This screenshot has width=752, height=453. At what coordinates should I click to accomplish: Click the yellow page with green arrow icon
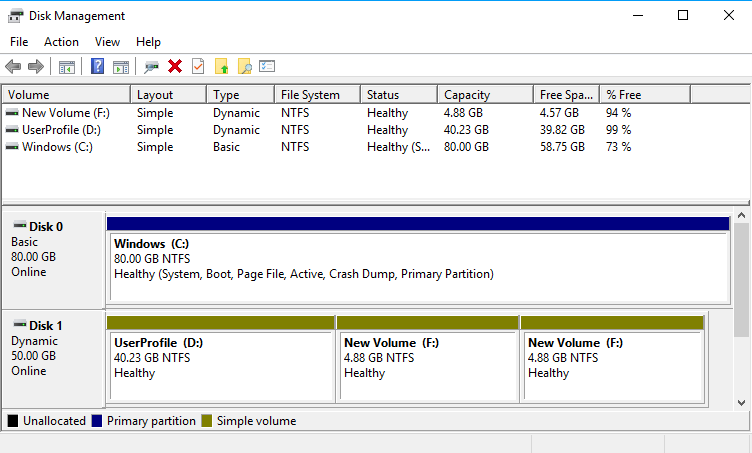(221, 67)
